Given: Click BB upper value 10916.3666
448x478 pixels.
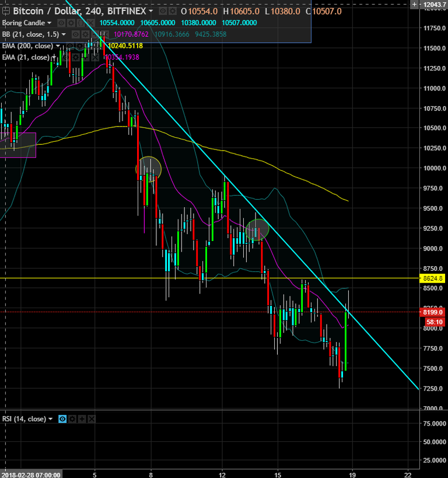Looking at the screenshot, I should click(172, 34).
